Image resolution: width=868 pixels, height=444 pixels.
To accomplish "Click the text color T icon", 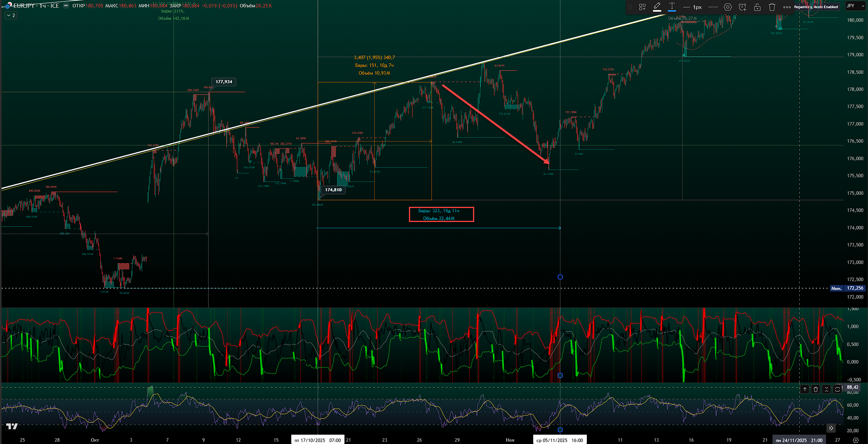I will coord(672,7).
